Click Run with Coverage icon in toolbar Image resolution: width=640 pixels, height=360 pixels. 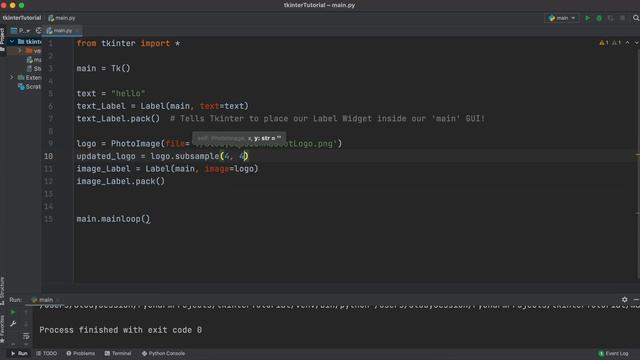[611, 18]
